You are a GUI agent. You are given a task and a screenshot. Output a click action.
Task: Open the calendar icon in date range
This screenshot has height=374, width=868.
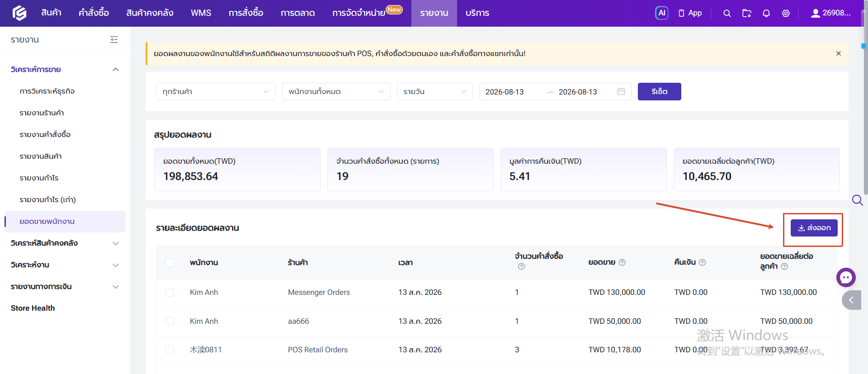(621, 91)
